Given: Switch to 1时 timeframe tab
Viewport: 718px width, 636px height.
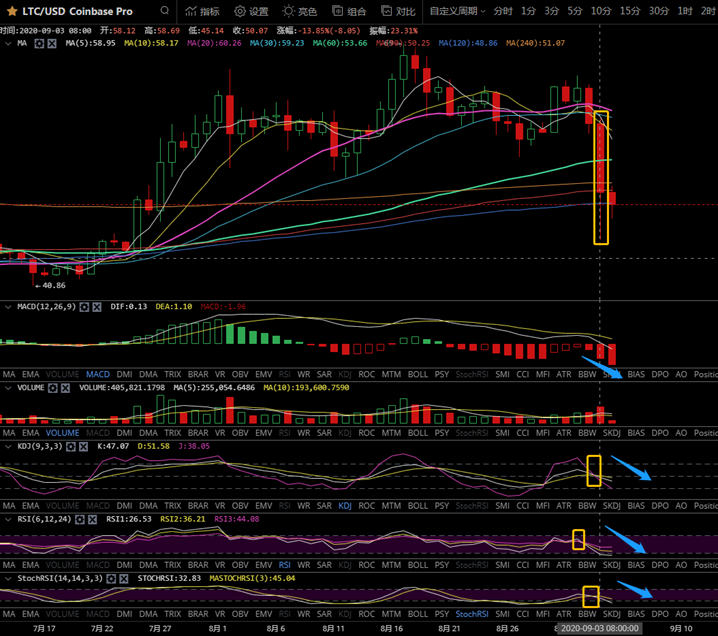Looking at the screenshot, I should point(684,12).
